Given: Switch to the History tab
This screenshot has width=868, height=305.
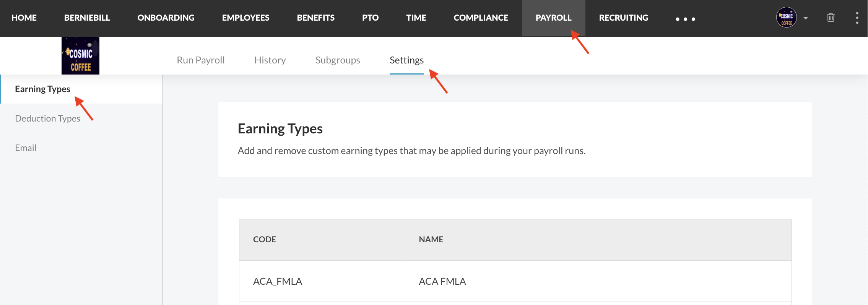Looking at the screenshot, I should click(x=270, y=60).
